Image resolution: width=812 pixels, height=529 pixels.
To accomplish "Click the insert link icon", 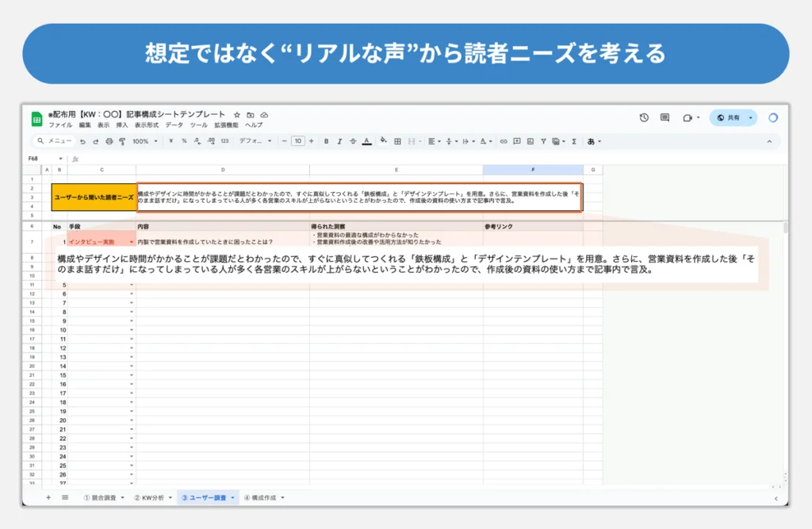I will [503, 141].
